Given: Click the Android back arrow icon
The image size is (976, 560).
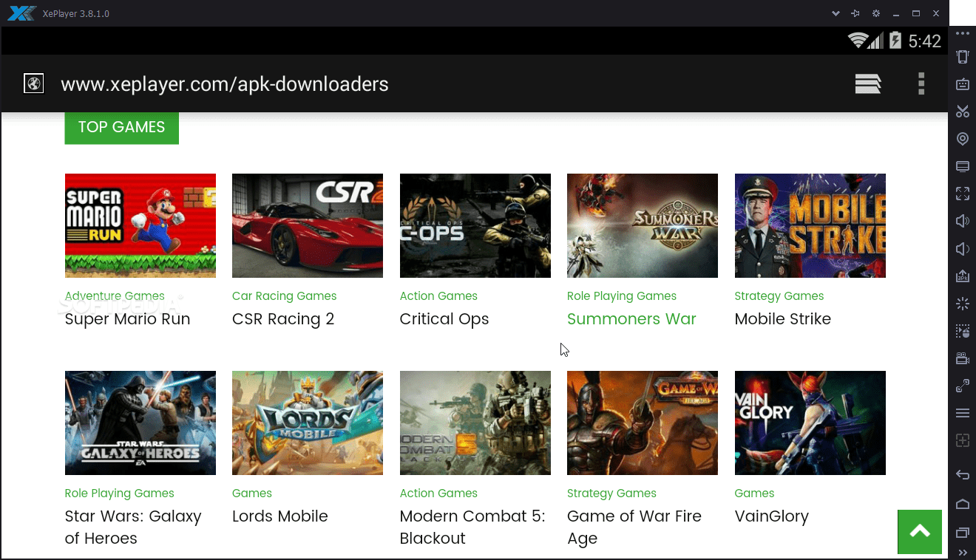Looking at the screenshot, I should point(962,474).
